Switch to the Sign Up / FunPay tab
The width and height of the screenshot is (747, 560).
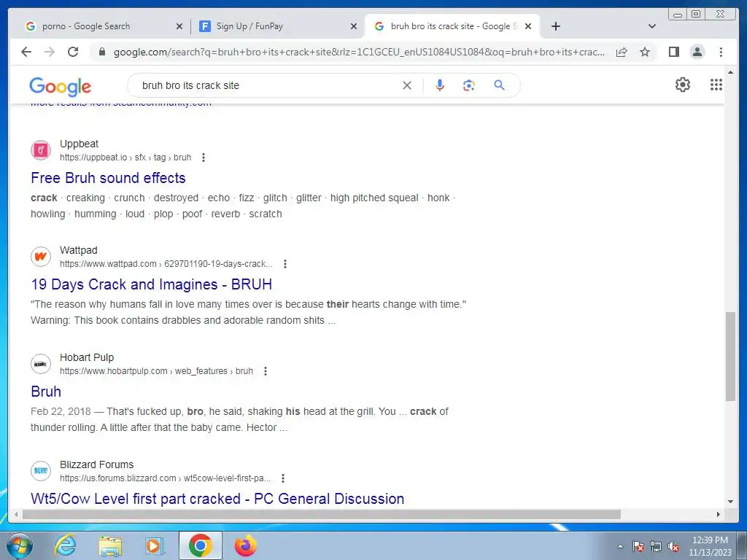click(x=277, y=26)
